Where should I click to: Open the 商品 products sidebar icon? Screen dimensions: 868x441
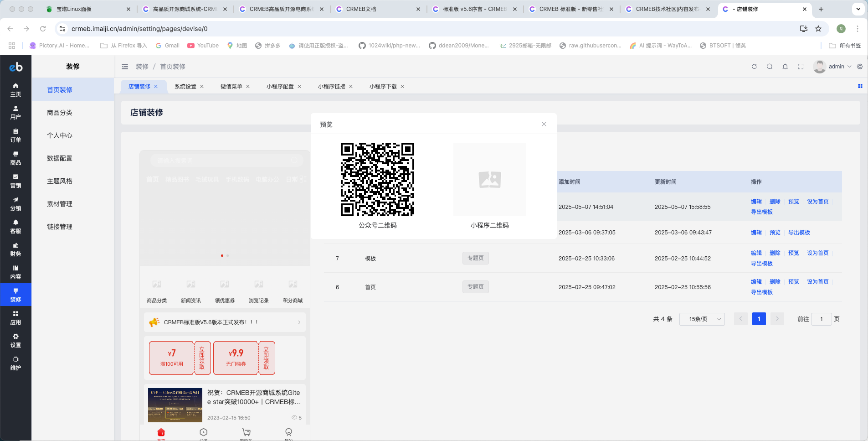pyautogui.click(x=15, y=158)
